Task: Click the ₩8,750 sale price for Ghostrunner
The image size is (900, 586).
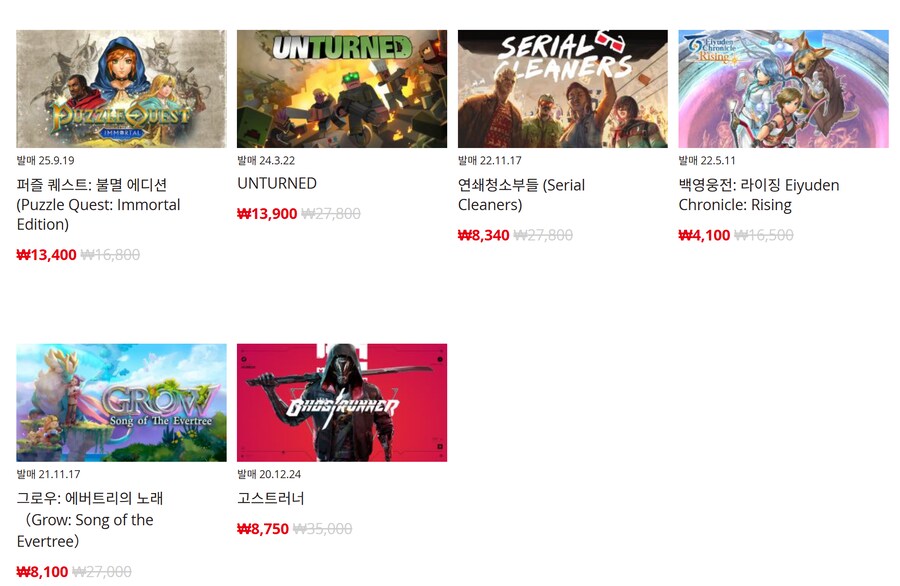Action: click(x=263, y=529)
